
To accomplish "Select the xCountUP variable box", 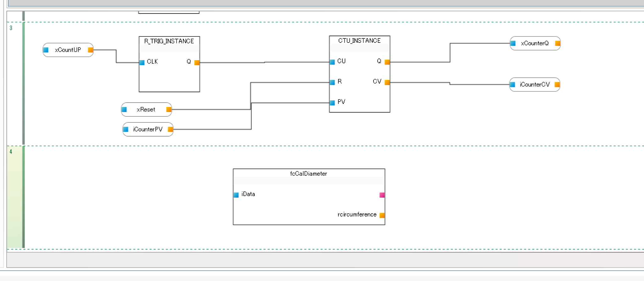I will pyautogui.click(x=68, y=50).
